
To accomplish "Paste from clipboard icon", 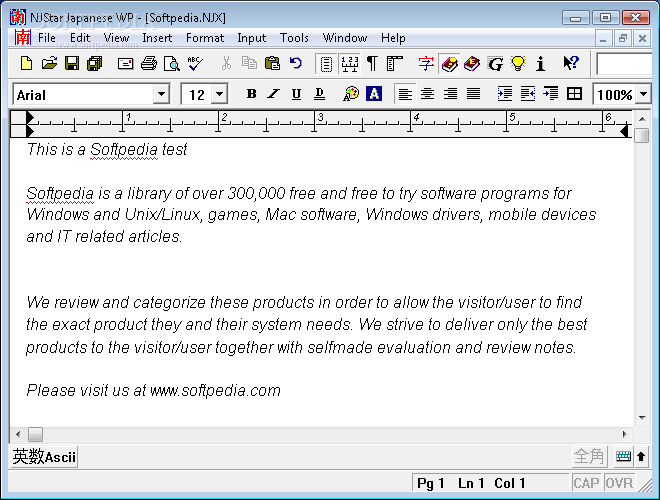I will click(272, 64).
